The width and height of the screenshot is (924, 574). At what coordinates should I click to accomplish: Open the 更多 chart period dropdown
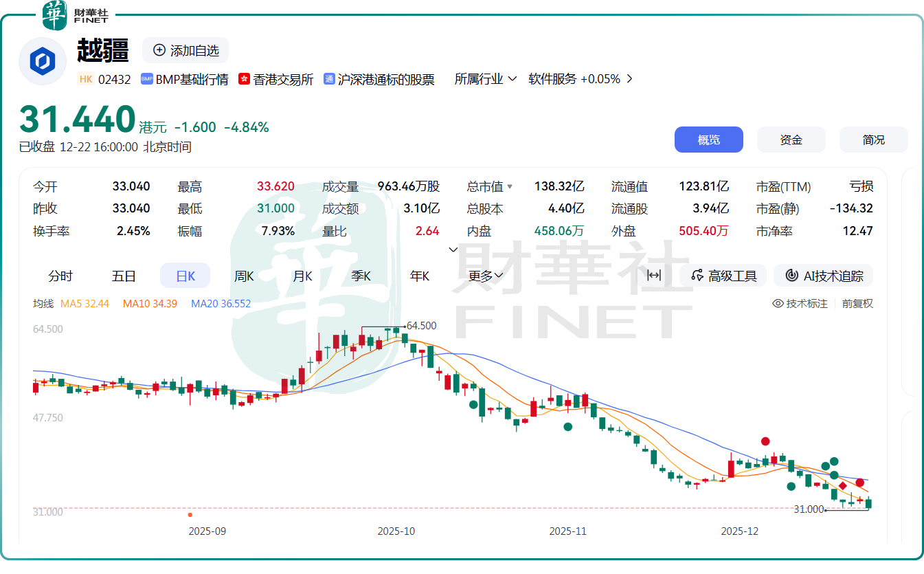486,276
